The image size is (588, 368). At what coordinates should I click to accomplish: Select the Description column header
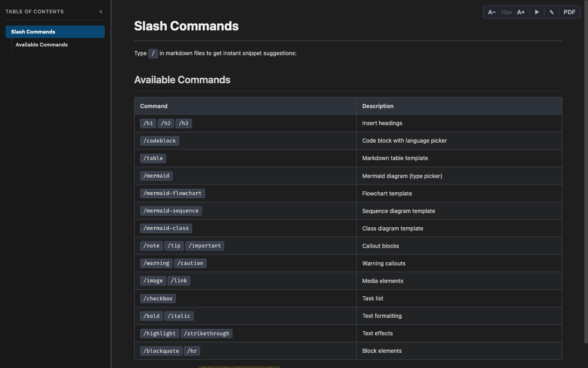[x=378, y=106]
